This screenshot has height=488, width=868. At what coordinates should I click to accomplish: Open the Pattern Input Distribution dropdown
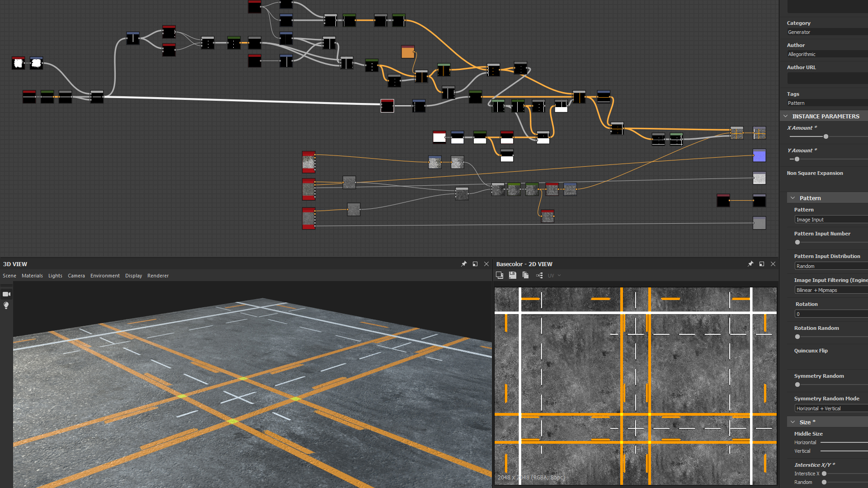click(831, 266)
